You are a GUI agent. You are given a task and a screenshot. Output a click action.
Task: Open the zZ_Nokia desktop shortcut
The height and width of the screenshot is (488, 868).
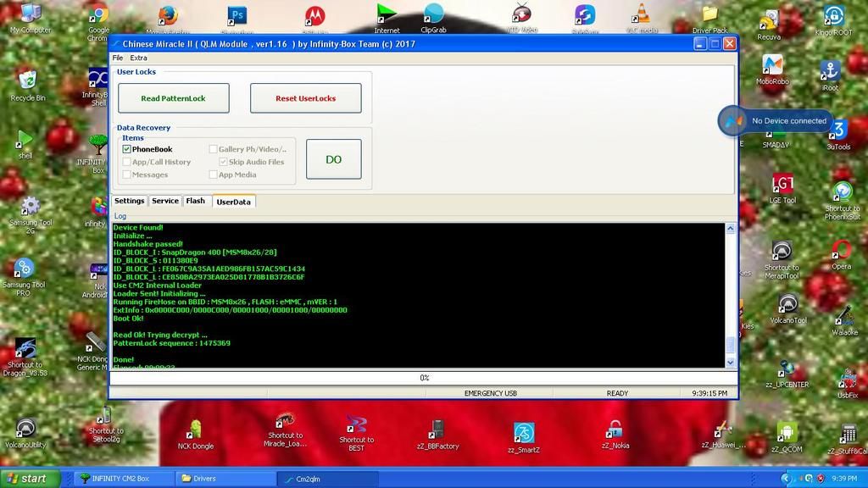[615, 430]
